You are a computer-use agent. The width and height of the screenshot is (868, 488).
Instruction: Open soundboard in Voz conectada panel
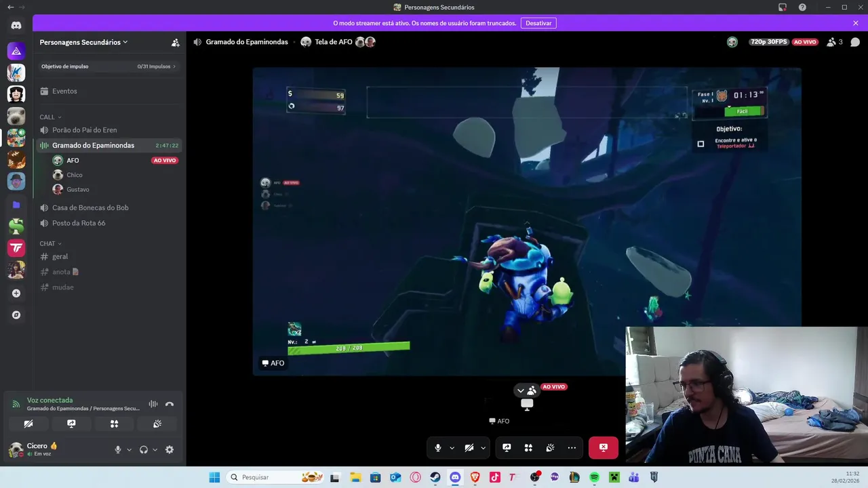point(157,424)
